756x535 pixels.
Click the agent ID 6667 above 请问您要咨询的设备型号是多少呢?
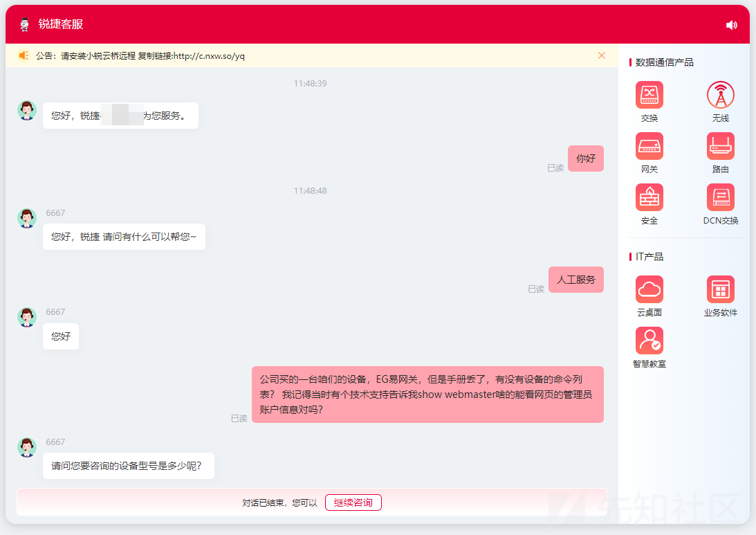(x=55, y=442)
